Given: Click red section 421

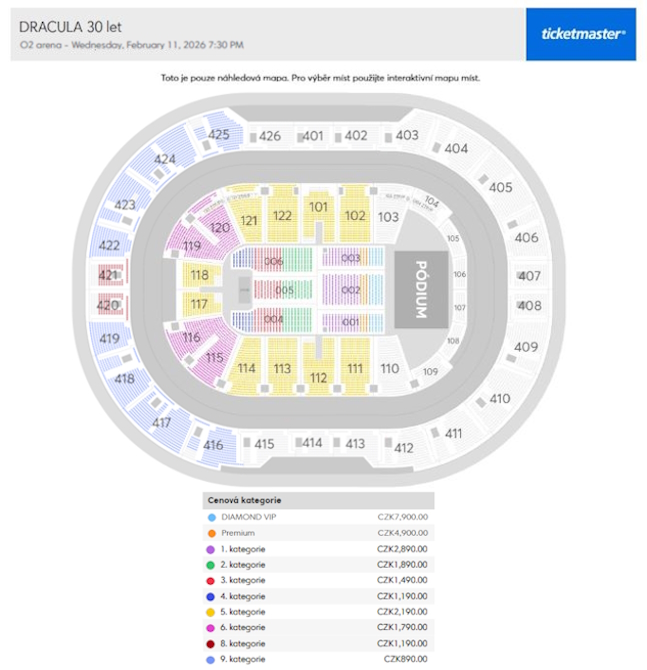Looking at the screenshot, I should click(x=109, y=275).
